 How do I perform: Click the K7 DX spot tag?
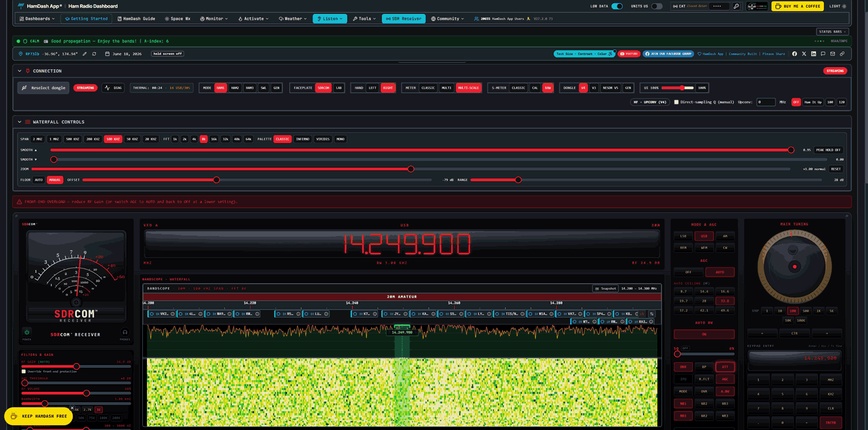pos(365,314)
